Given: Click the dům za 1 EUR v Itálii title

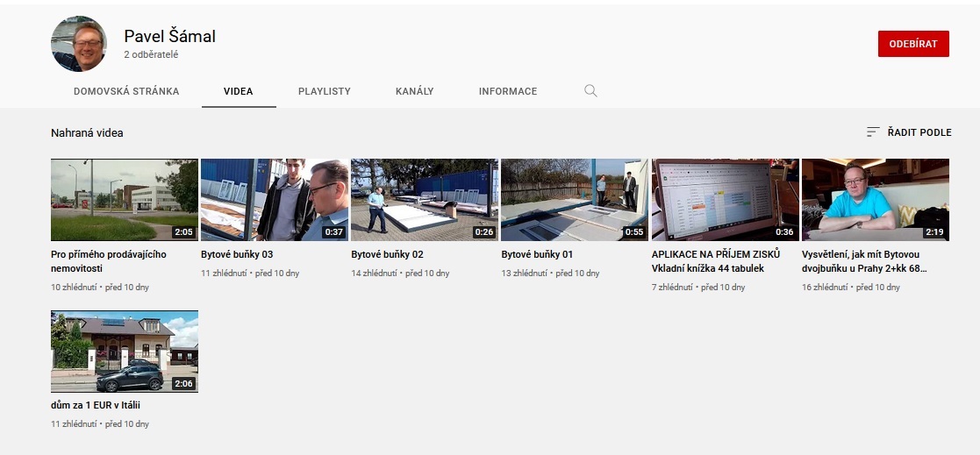Looking at the screenshot, I should click(x=96, y=406).
